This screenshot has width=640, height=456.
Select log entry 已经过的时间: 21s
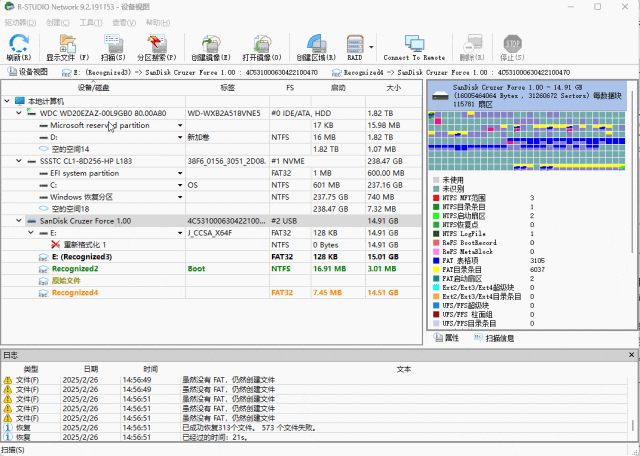coord(314,437)
